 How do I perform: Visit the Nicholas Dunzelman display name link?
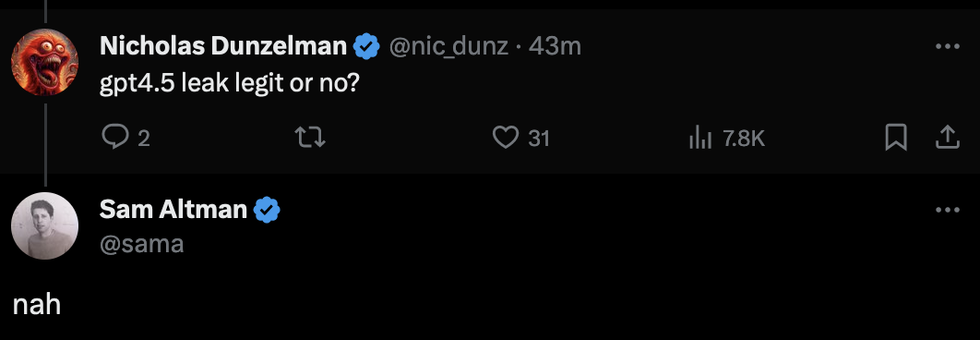[x=223, y=45]
